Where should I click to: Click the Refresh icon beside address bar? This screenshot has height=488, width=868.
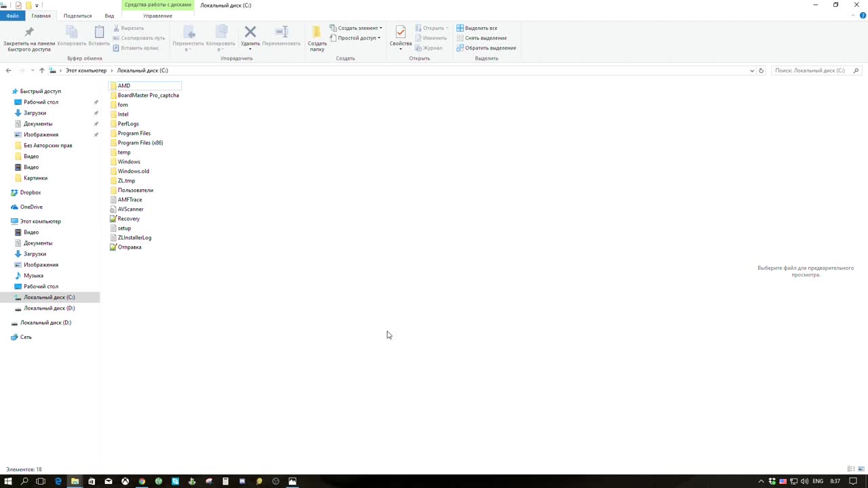click(x=761, y=70)
